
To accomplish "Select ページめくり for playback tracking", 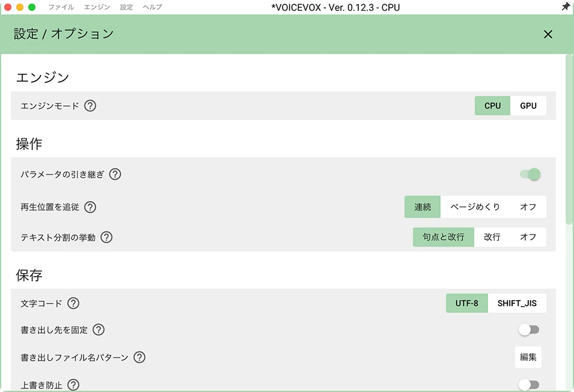I will 475,207.
